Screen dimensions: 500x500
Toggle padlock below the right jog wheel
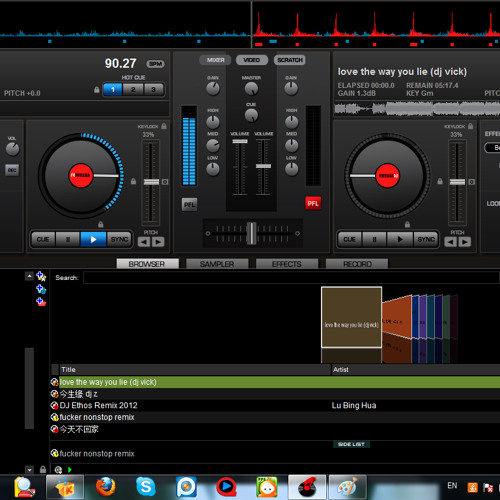(x=407, y=224)
